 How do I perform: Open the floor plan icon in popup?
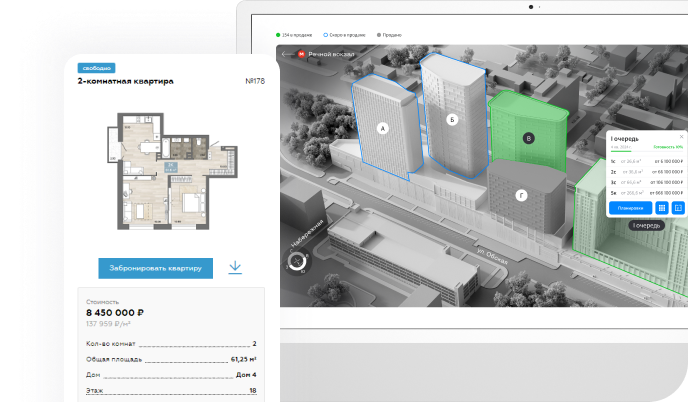coord(678,208)
